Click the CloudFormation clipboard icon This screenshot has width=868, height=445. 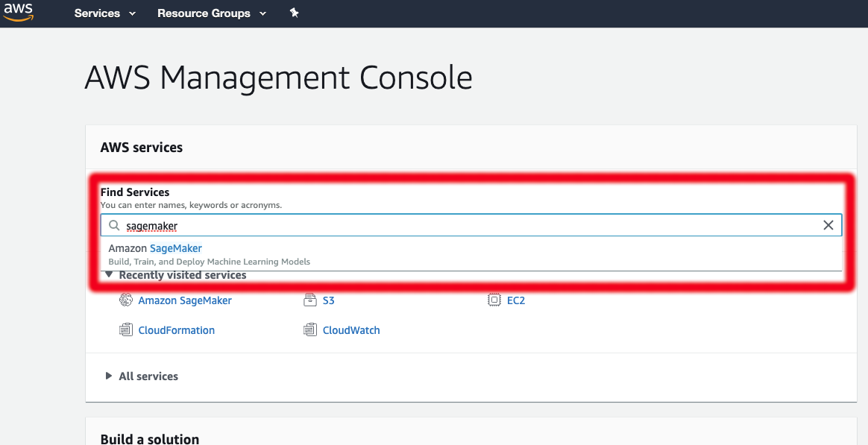click(126, 330)
